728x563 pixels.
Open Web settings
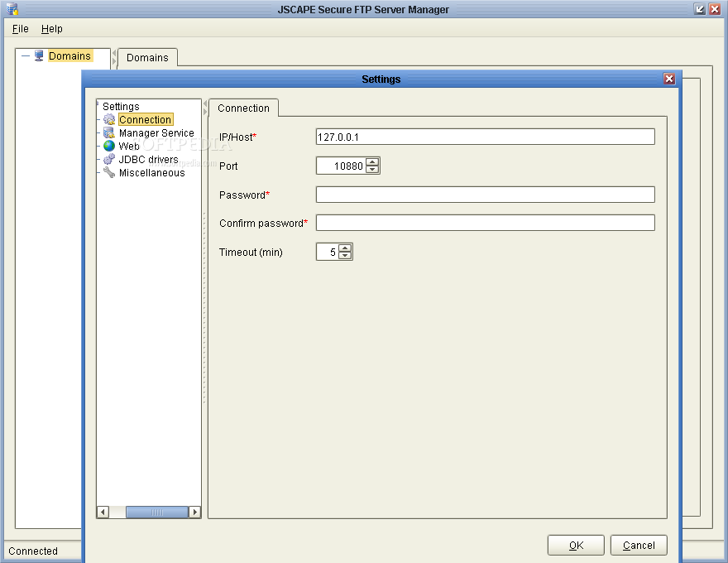point(129,146)
